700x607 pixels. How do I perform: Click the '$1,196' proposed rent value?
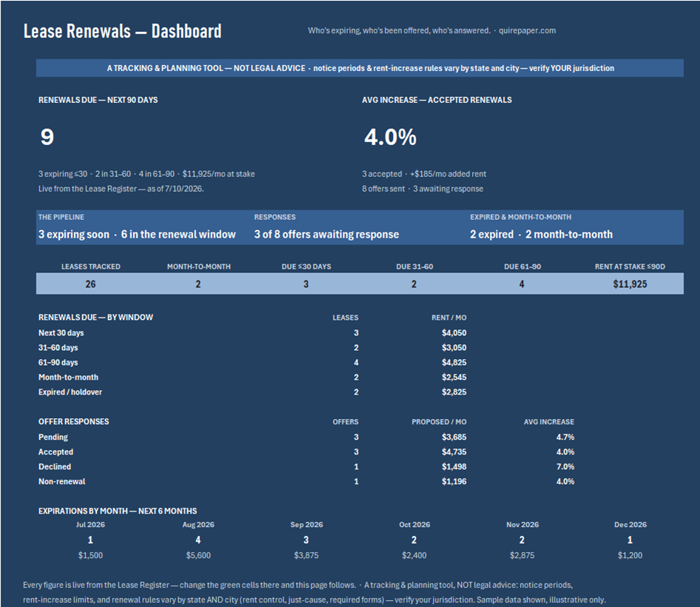(454, 481)
